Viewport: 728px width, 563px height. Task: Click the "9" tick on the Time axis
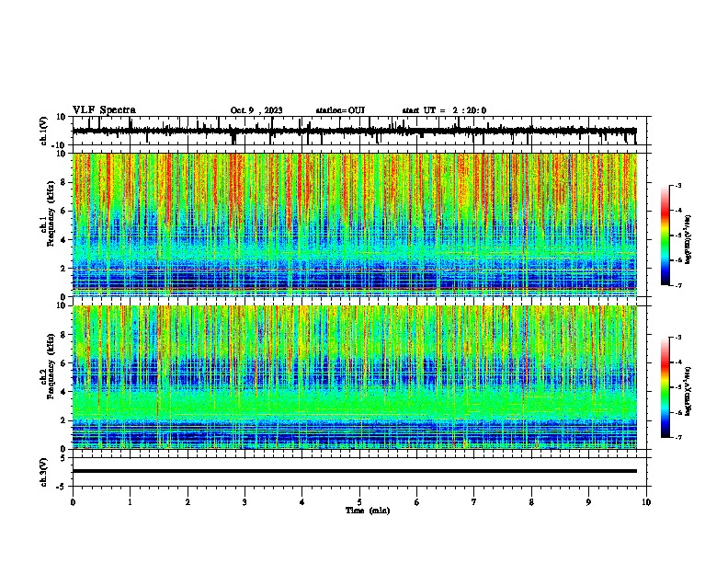588,502
